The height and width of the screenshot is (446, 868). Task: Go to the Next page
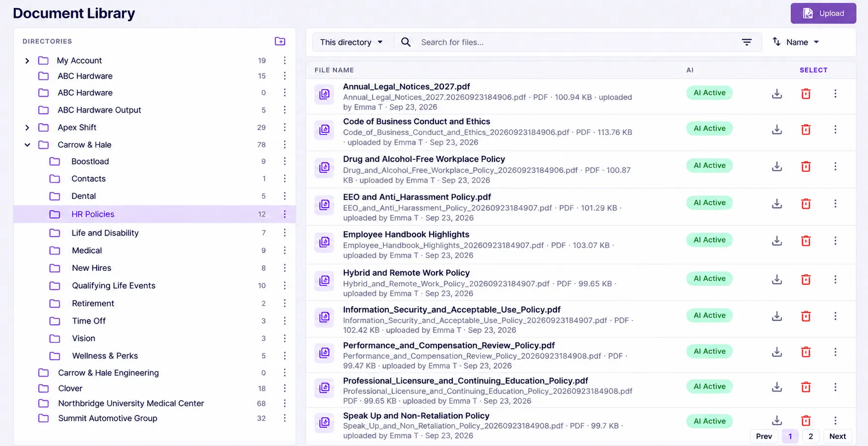tap(837, 436)
